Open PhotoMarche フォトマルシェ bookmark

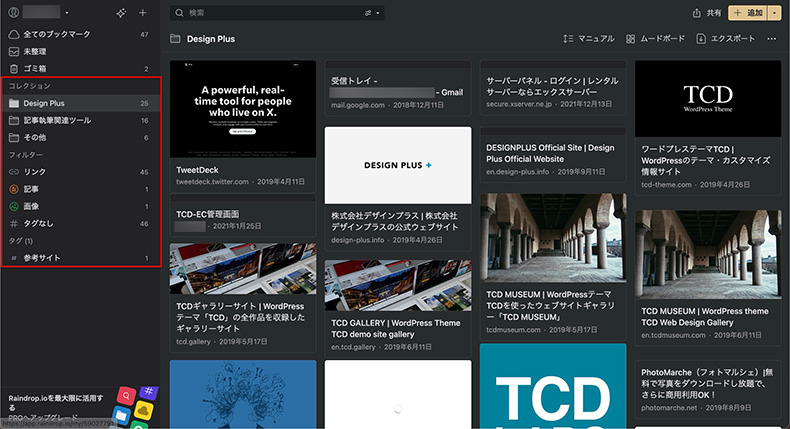(708, 389)
